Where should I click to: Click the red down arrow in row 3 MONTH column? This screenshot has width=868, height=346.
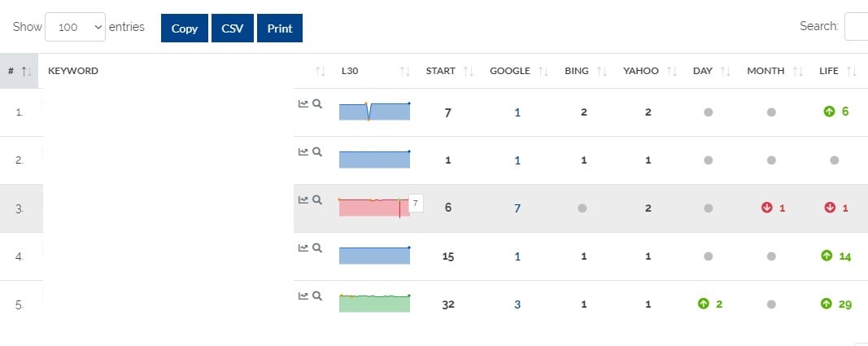tap(766, 208)
